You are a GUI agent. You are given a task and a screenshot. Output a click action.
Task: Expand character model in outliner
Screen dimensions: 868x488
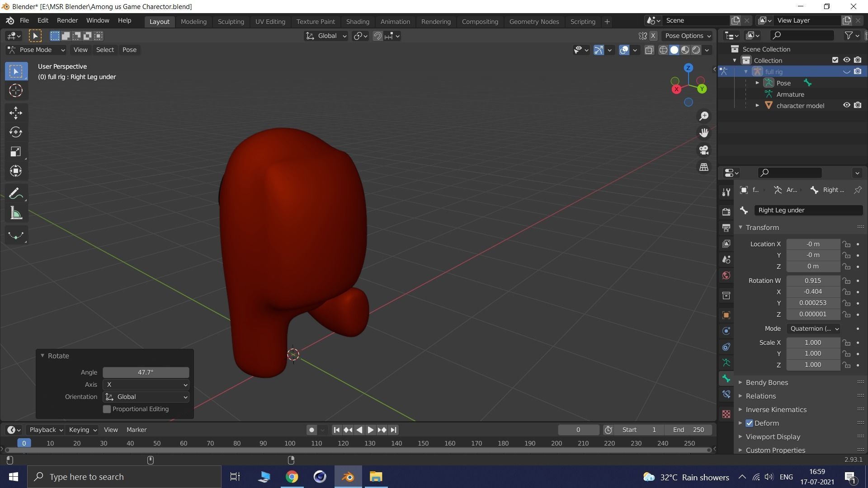point(757,105)
